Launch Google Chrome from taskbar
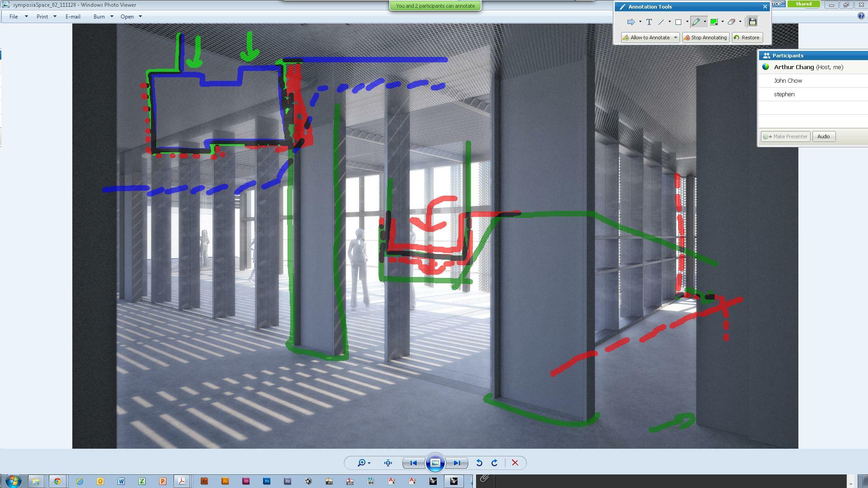The image size is (868, 488). point(57,481)
